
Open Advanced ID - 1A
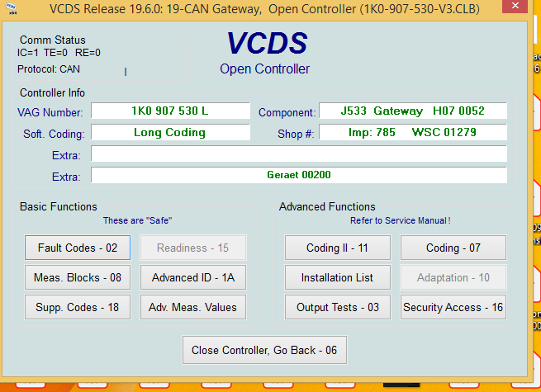point(193,277)
